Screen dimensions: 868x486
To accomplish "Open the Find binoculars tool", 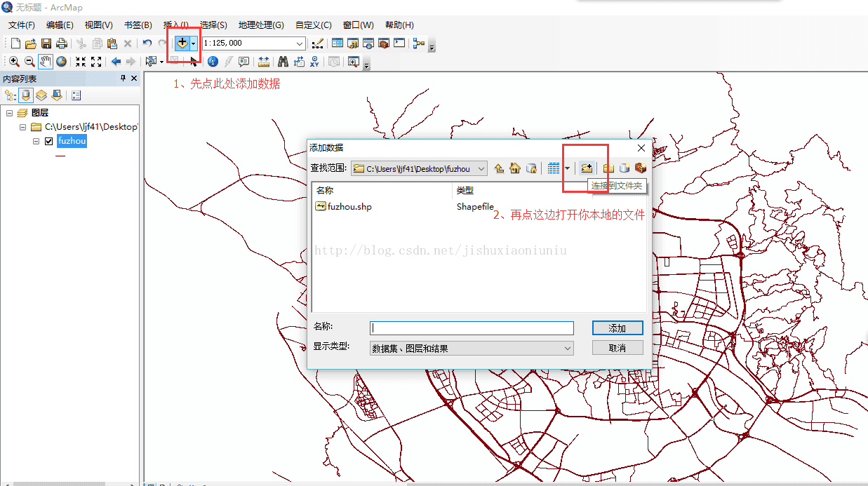I will click(283, 62).
